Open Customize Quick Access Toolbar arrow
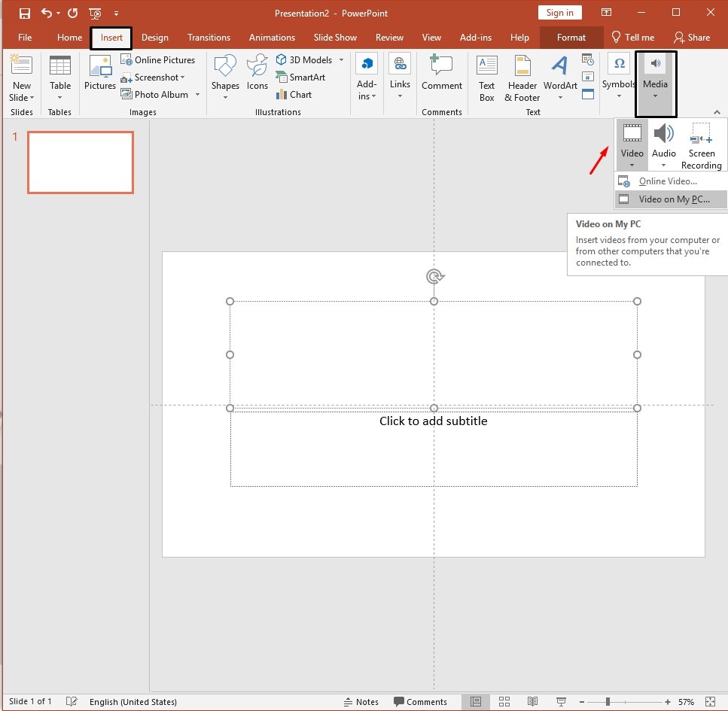The image size is (728, 711). pos(116,14)
